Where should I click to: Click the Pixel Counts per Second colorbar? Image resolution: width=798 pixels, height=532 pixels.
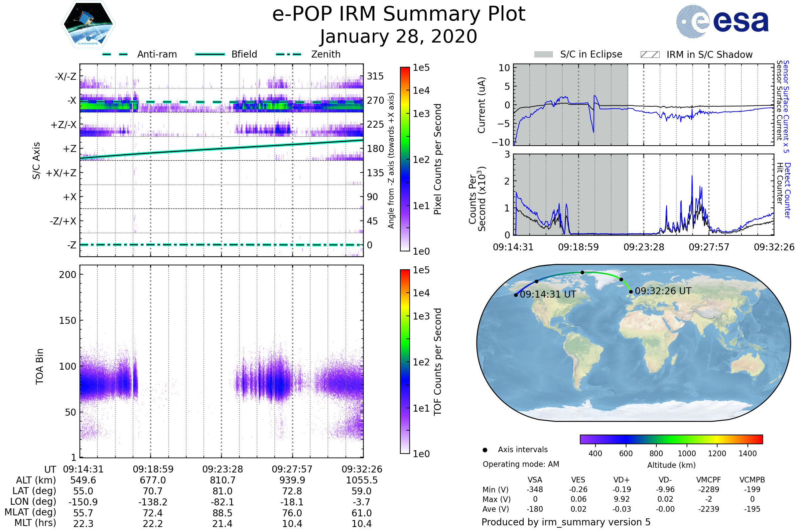(x=405, y=159)
